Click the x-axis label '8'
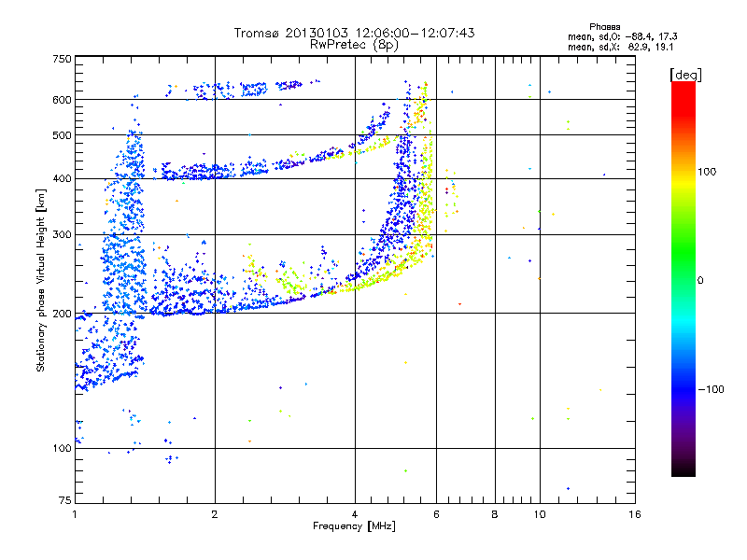The width and height of the screenshot is (747, 560). [495, 515]
